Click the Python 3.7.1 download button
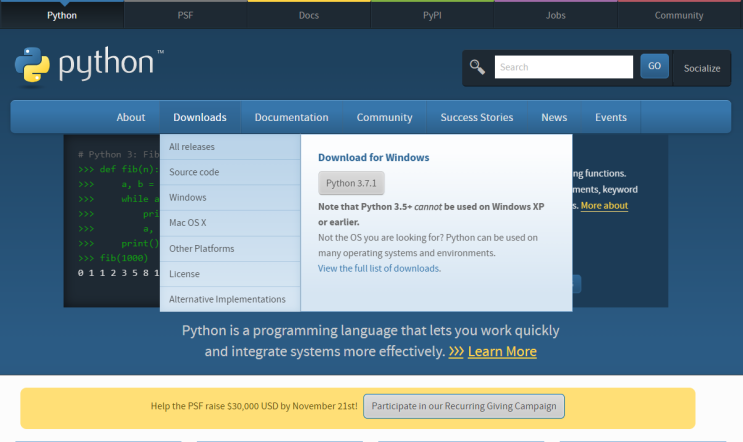Viewport: 743px width, 442px height. [351, 183]
